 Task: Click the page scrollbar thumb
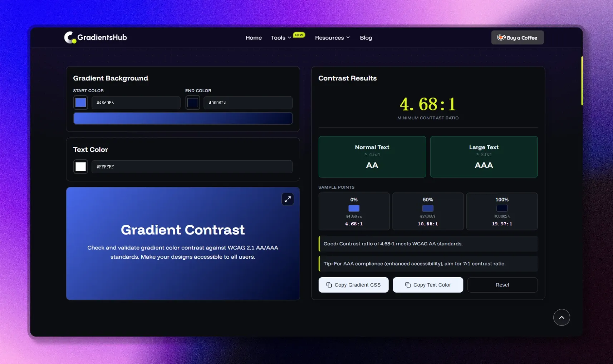[x=582, y=81]
